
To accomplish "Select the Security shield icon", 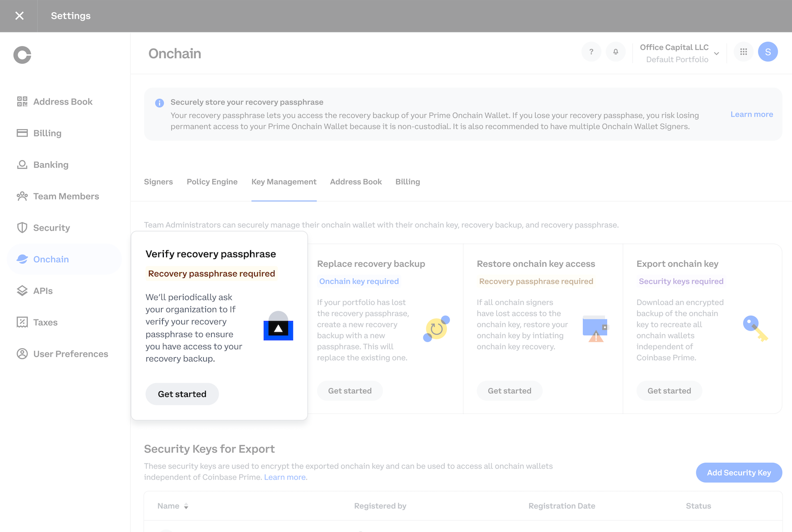I will pos(22,227).
